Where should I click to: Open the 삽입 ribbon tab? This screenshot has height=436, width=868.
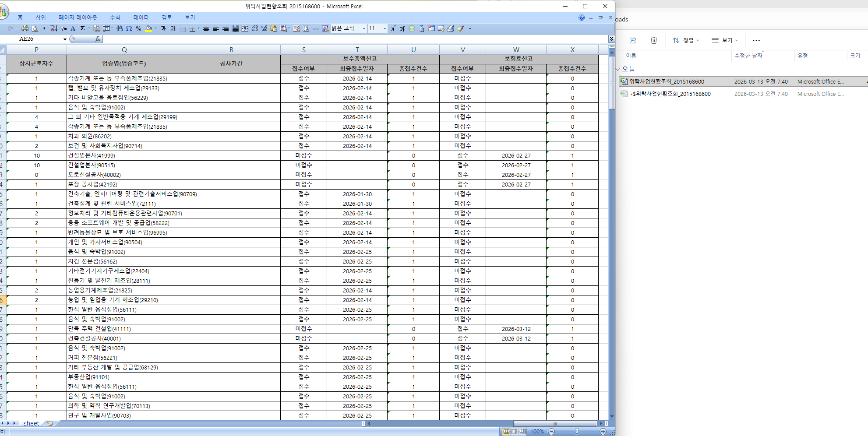click(x=41, y=18)
